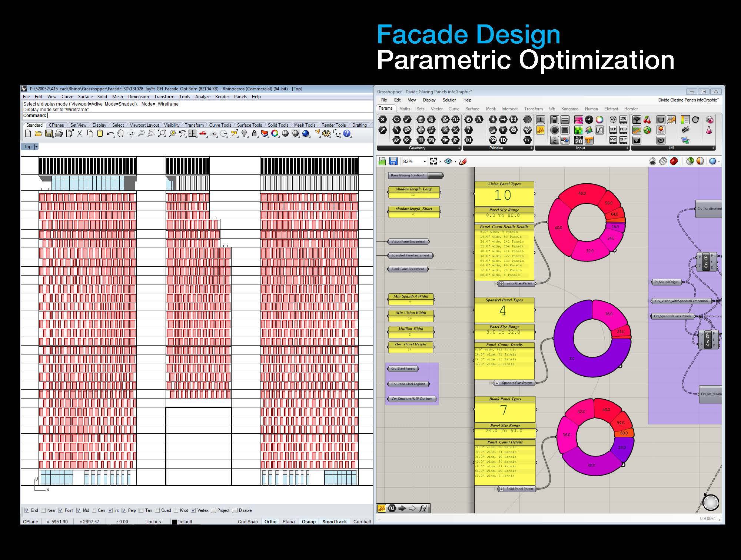
Task: Open the Analyze menu in Rhino
Action: pos(203,97)
